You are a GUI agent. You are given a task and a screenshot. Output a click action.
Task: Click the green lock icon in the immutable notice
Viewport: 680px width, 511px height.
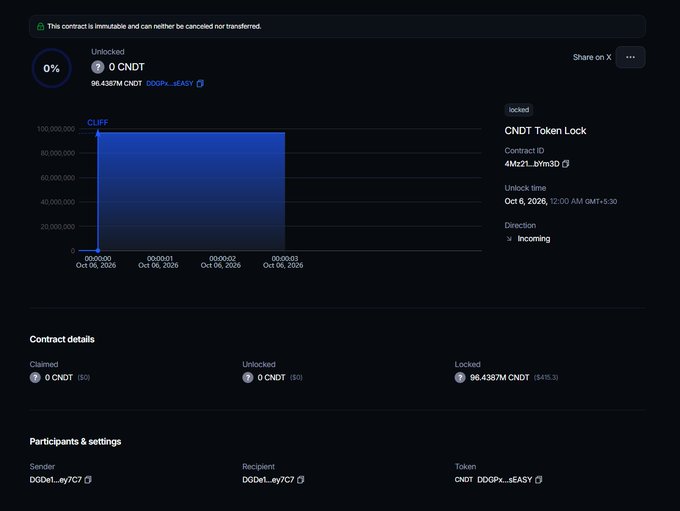[x=40, y=26]
